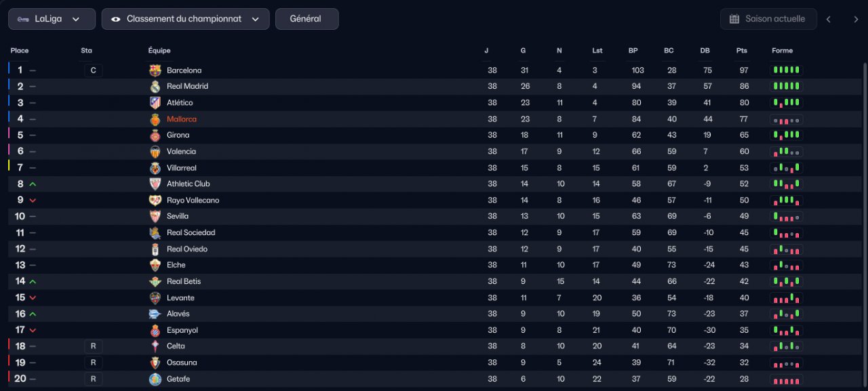Image resolution: width=868 pixels, height=391 pixels.
Task: Click the Villarreal club crest
Action: pos(155,168)
